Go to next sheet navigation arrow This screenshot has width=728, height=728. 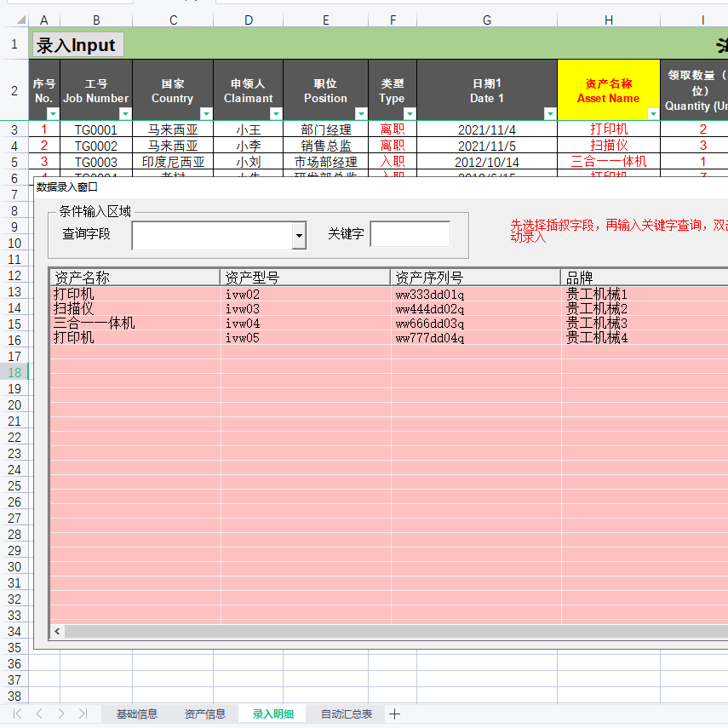(60, 714)
